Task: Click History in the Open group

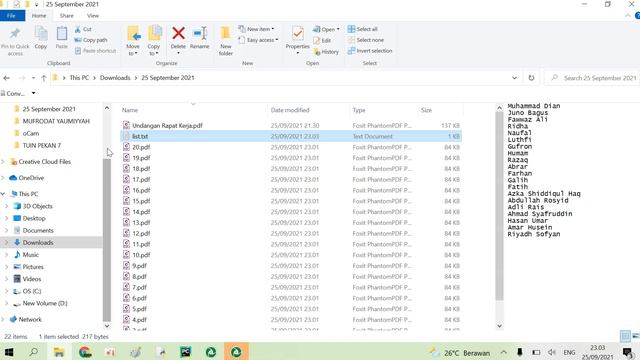Action: 326,52
